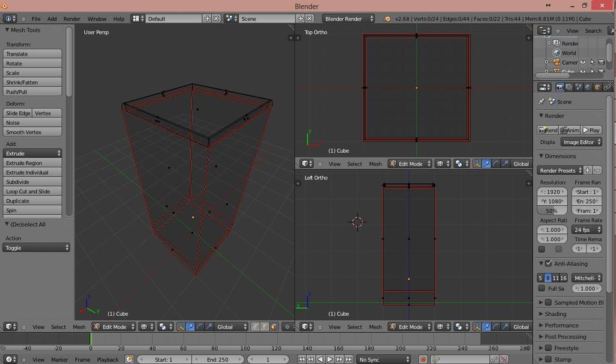This screenshot has width=616, height=364.
Task: Open Scene properties tab icon
Action: coord(579,87)
